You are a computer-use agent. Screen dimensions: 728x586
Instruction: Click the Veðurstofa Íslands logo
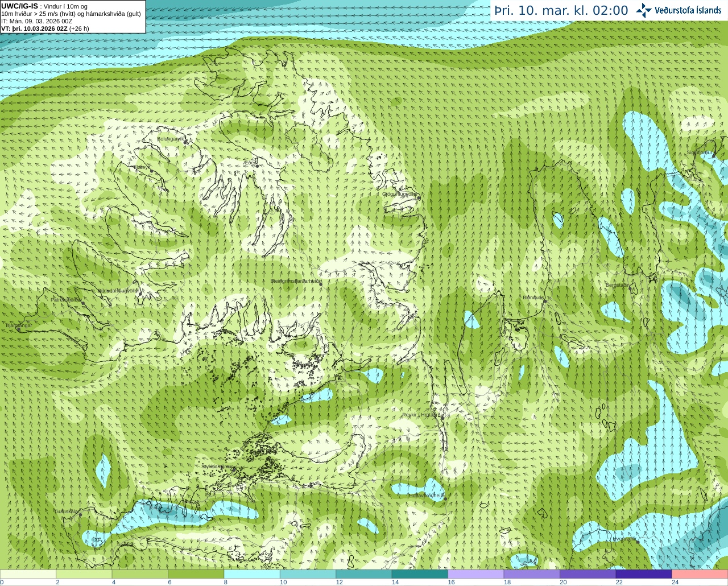[679, 10]
